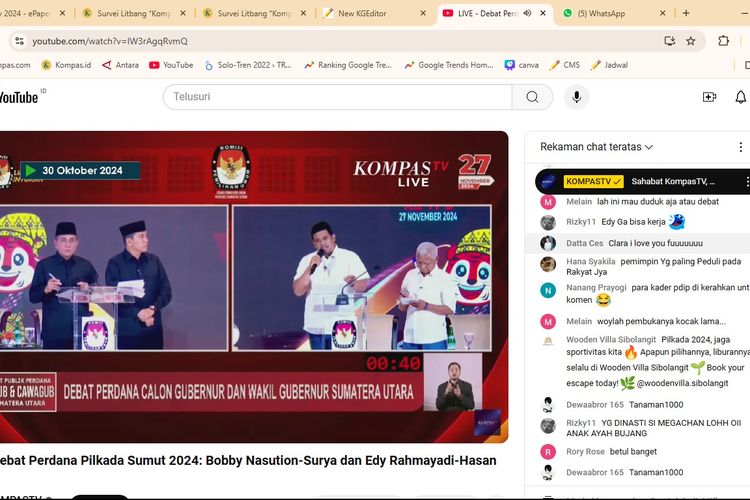Click the video player area
Image resolution: width=750 pixels, height=500 pixels.
pos(254,287)
